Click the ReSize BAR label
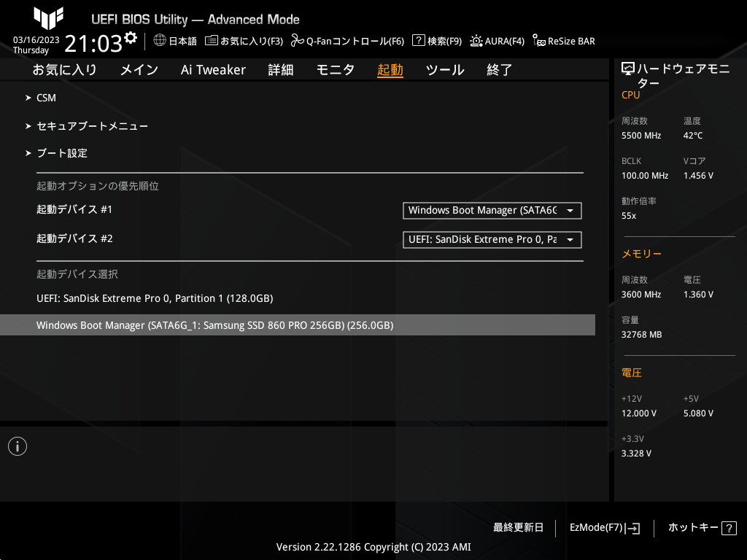Viewport: 747px width, 560px height. [x=571, y=41]
